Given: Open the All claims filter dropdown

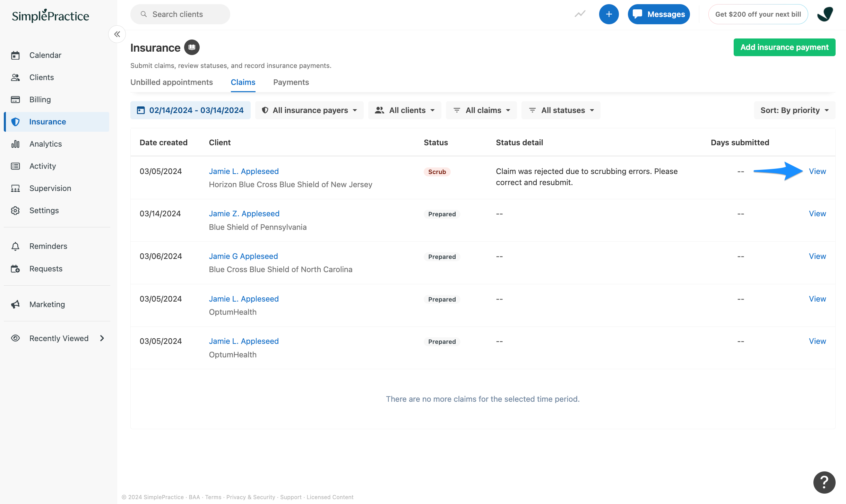Looking at the screenshot, I should point(481,110).
